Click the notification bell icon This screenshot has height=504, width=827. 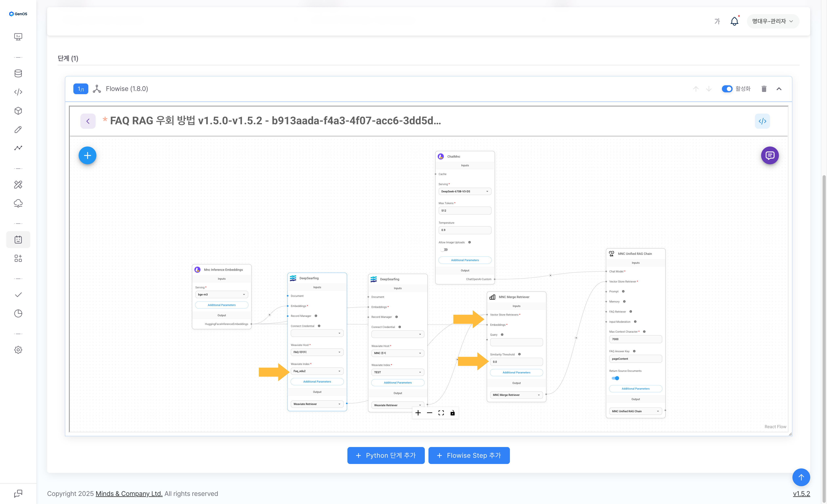click(734, 21)
